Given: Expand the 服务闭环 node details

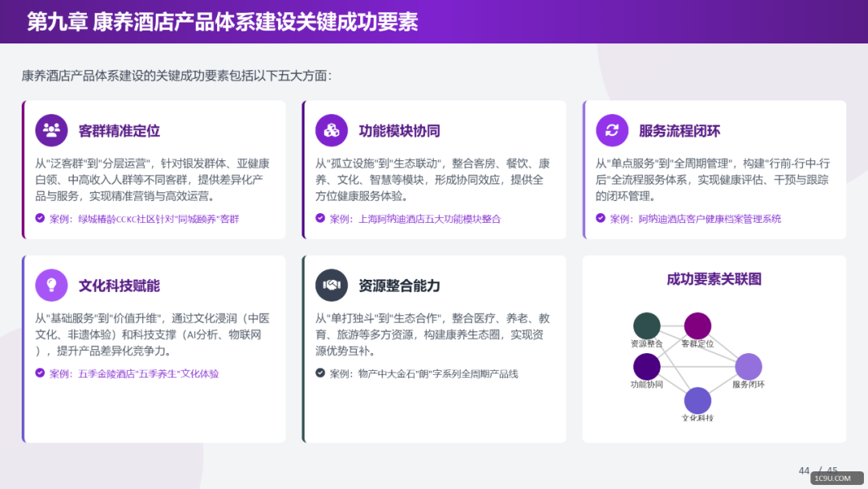Looking at the screenshot, I should (x=747, y=367).
